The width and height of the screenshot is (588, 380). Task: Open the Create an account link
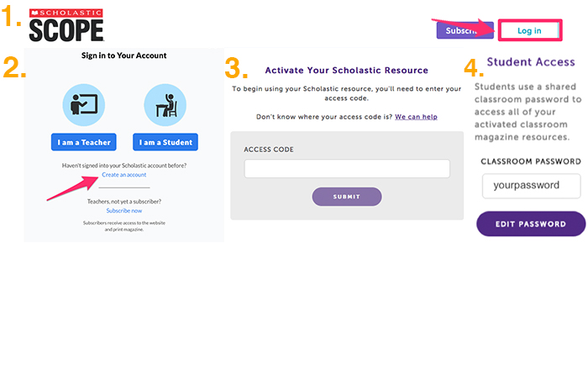[124, 175]
